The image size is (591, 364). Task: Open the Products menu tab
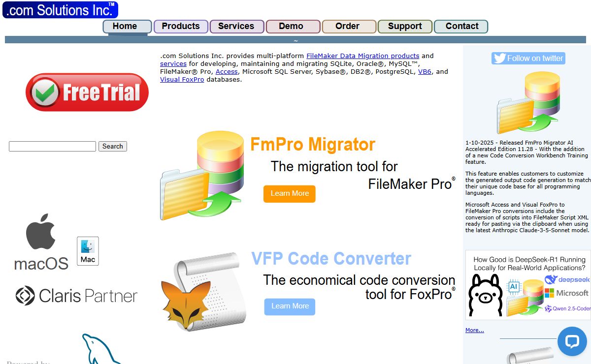[181, 27]
